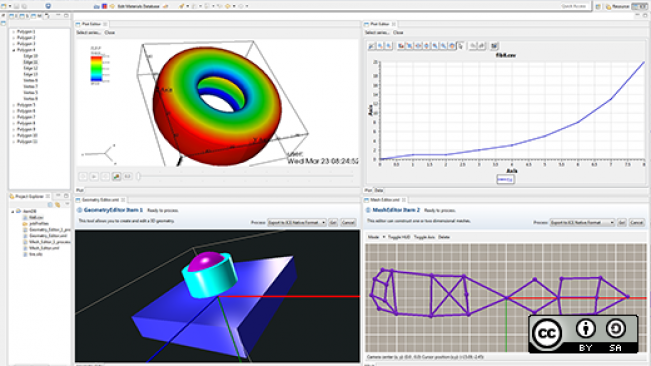Open the Mesh Editor Process dropdown
This screenshot has width=651, height=366.
point(582,223)
